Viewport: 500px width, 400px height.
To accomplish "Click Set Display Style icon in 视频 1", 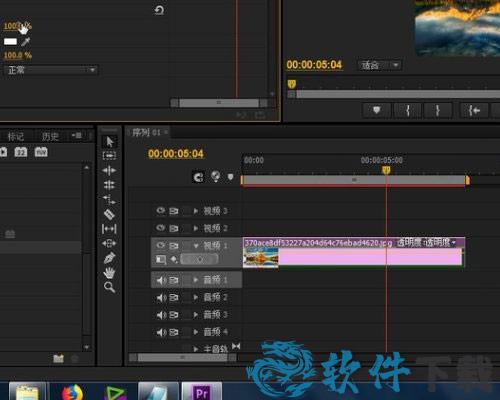I will [x=161, y=259].
